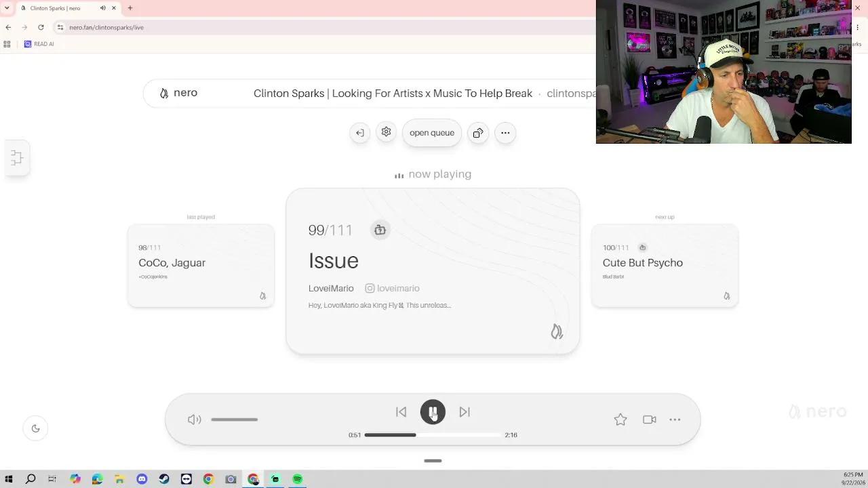This screenshot has height=488, width=868.
Task: Launch Copilot from the taskbar
Action: (75, 479)
